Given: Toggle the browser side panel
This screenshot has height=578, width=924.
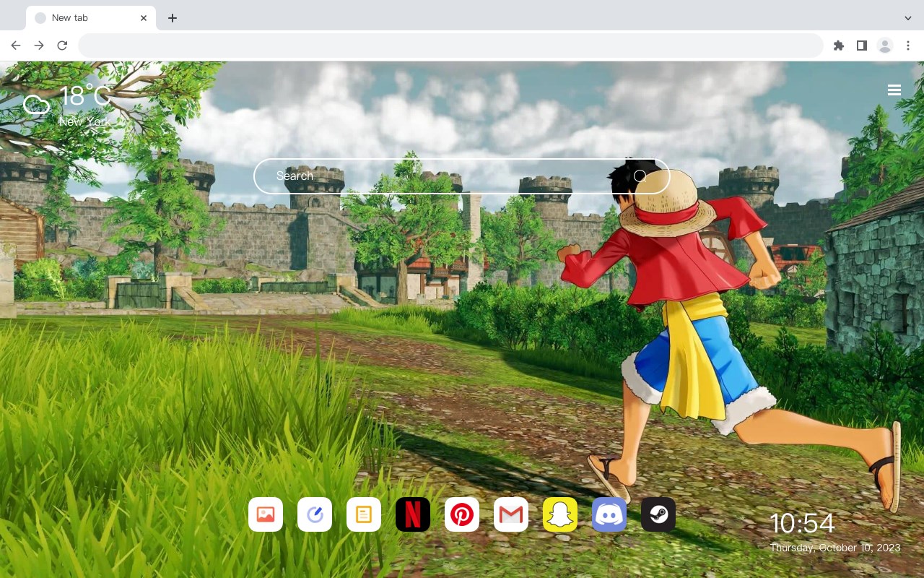Looking at the screenshot, I should click(862, 46).
